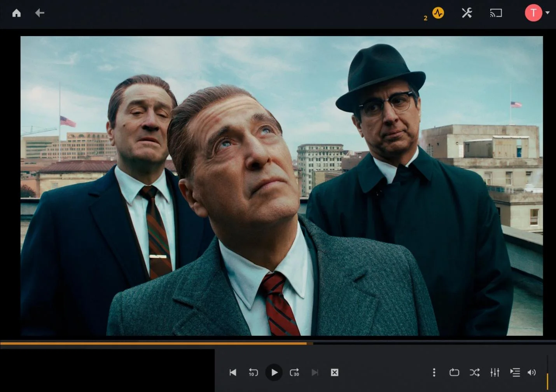Click the back arrow
556x392 pixels.
[x=40, y=13]
